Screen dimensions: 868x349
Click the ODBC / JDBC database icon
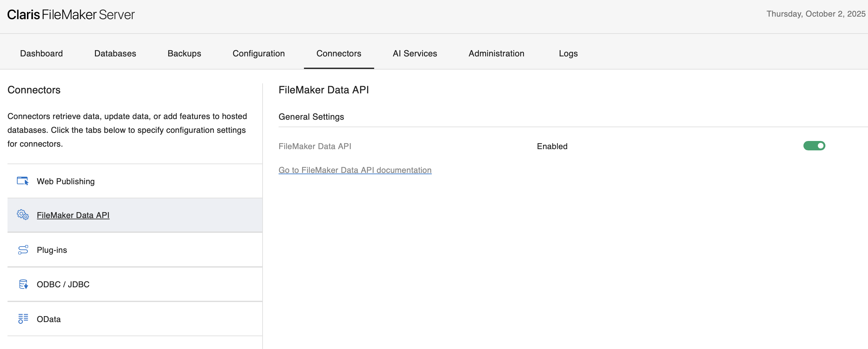click(23, 284)
